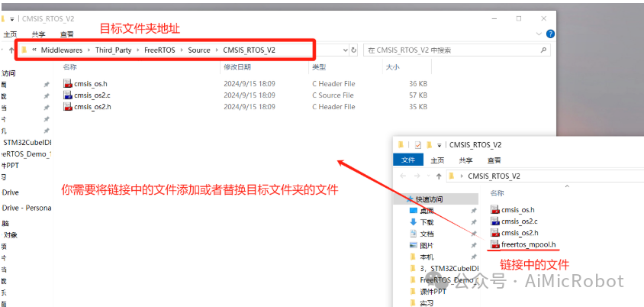Viewport: 644px width, 307px height.
Task: Sort by 类型 column
Action: tap(319, 66)
